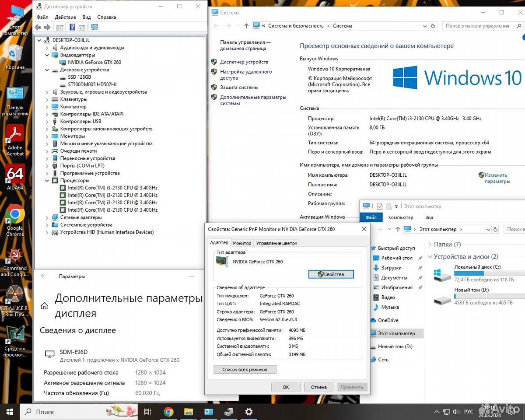This screenshot has width=525, height=420.
Task: Click home icon in Параметры window
Action: pos(44,306)
